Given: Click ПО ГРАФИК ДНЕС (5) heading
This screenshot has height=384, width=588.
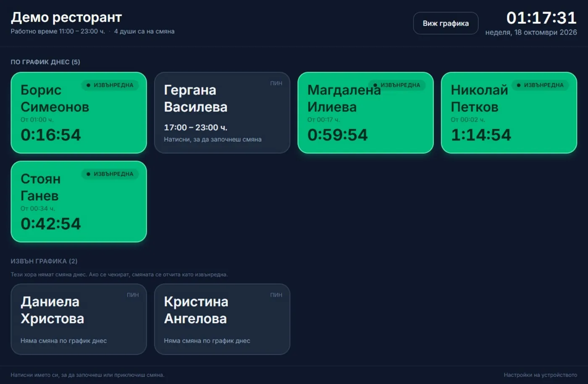Looking at the screenshot, I should point(45,62).
